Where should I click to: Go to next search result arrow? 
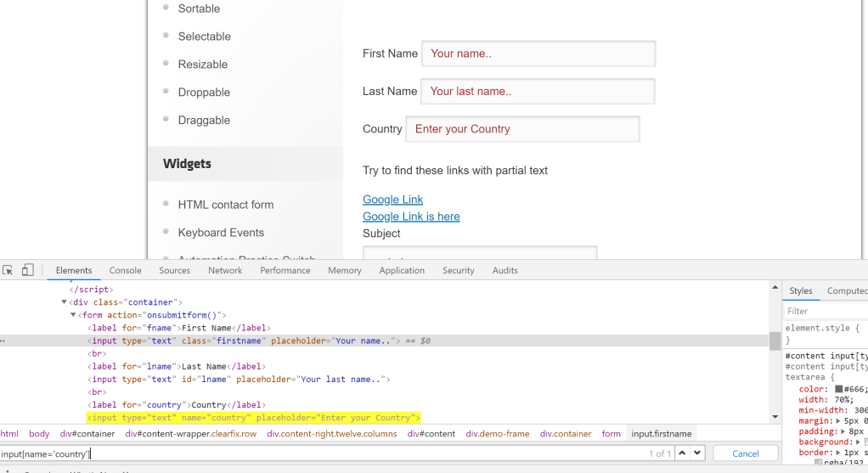point(697,453)
